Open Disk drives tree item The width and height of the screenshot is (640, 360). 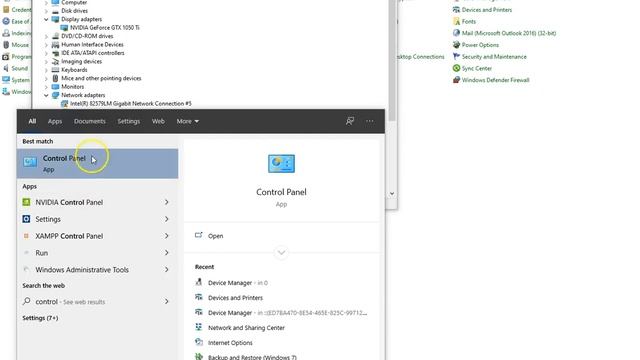(x=74, y=11)
